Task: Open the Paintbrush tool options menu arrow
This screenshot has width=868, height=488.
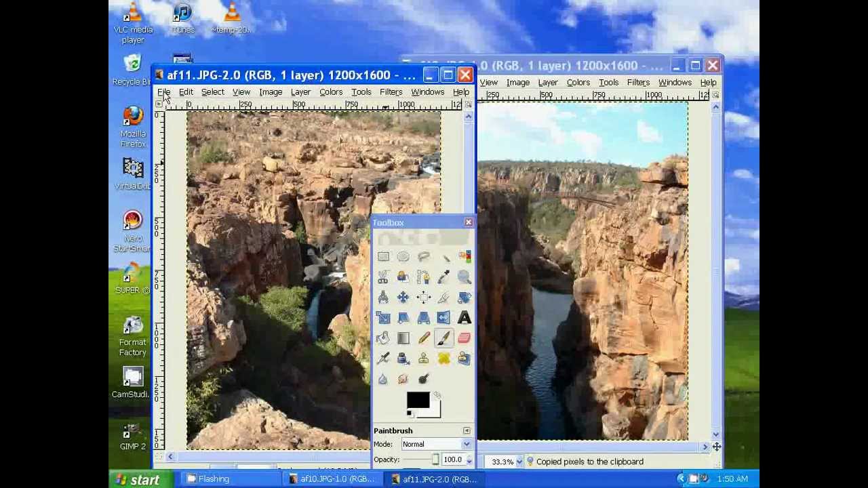Action: pos(467,430)
